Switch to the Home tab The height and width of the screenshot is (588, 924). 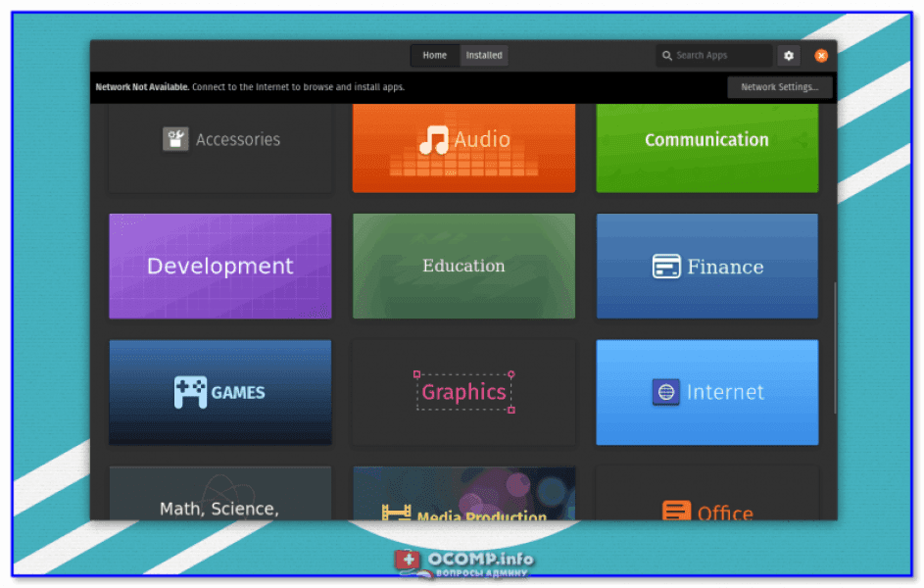point(435,56)
